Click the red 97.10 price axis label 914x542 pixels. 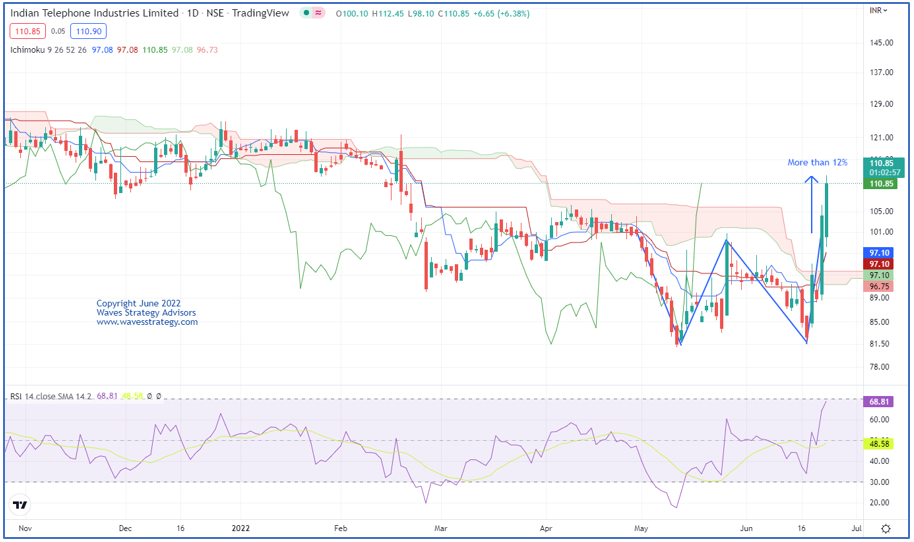(x=879, y=264)
